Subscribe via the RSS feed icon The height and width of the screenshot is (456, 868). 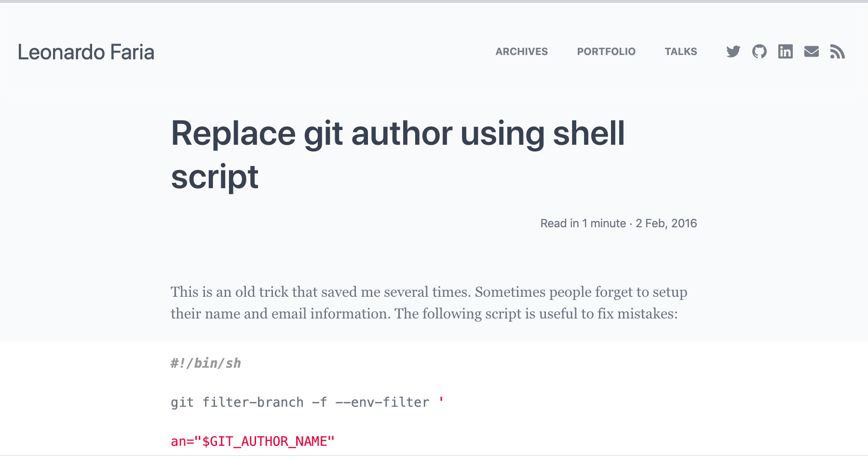(838, 52)
